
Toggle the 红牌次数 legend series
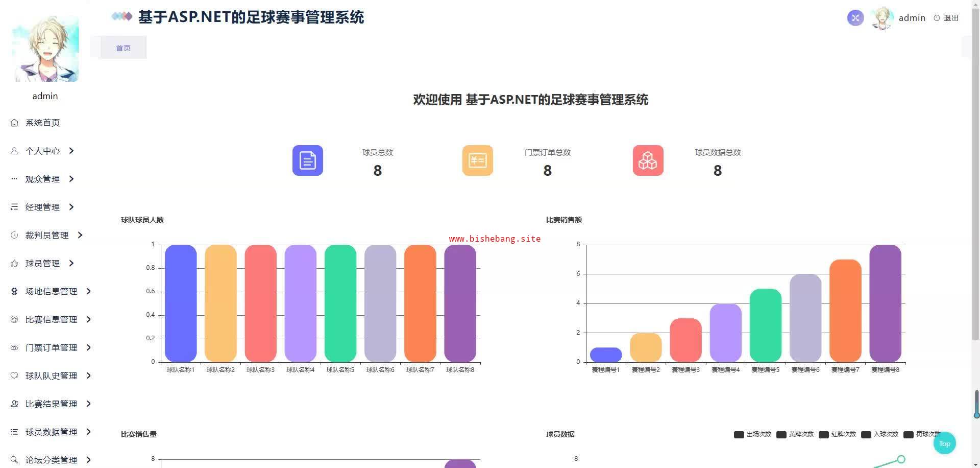point(837,434)
